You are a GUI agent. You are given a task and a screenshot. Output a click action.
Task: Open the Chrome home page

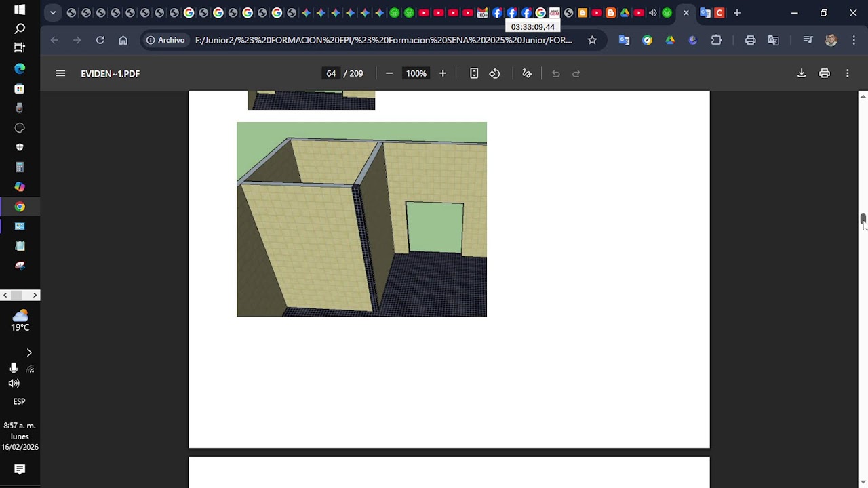click(x=123, y=40)
